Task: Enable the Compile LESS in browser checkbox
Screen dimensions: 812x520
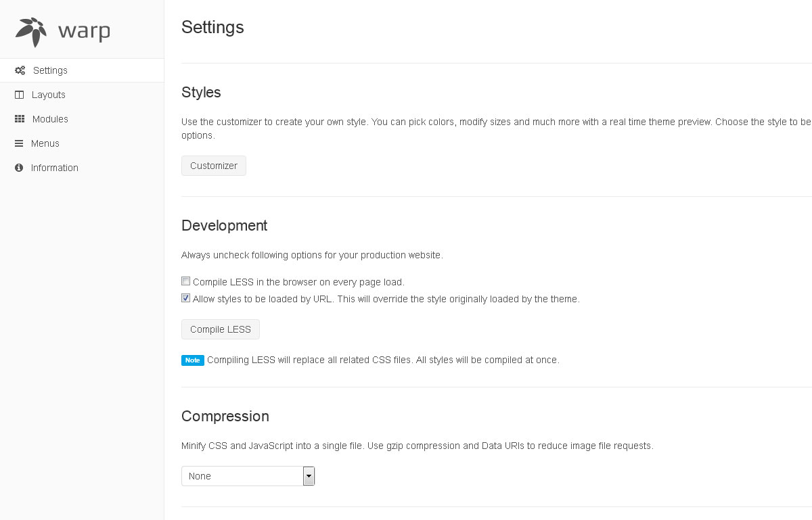Action: (186, 281)
